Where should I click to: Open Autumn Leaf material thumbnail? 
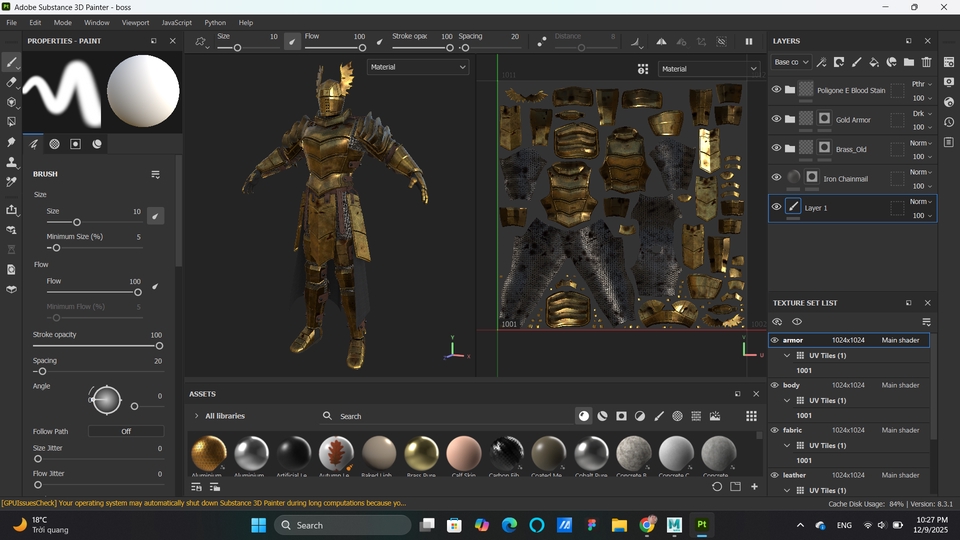pyautogui.click(x=336, y=453)
